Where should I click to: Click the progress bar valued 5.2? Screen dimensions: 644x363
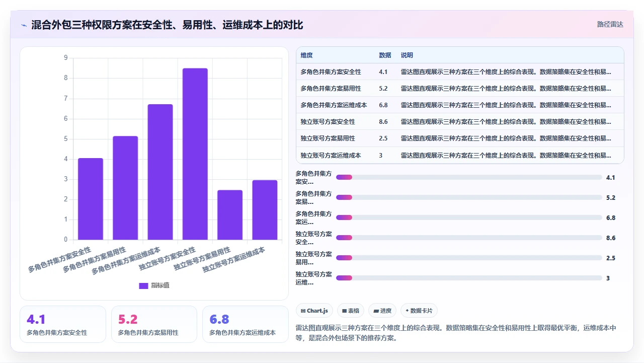[469, 197]
